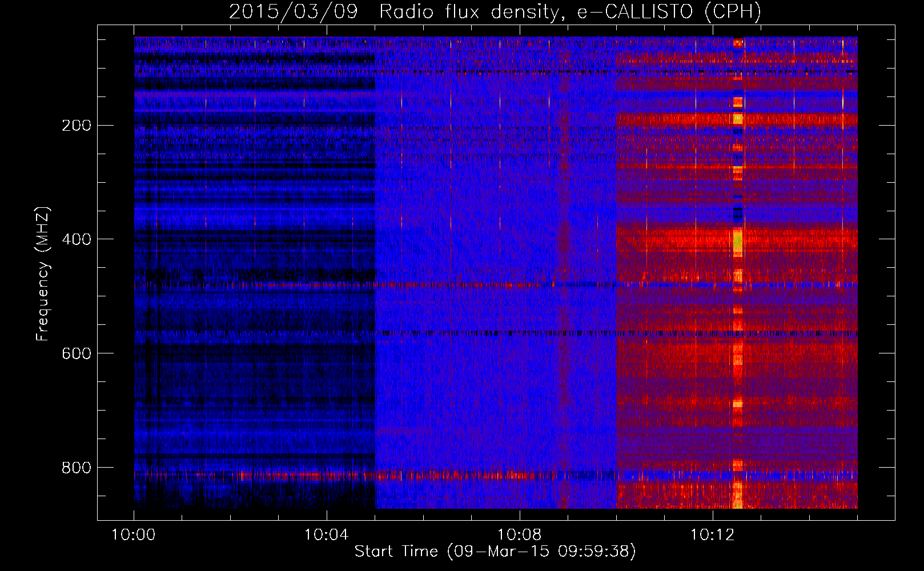Select the 'e-CALLISTO (CPH)' title text
Viewport: 924px width, 571px height.
pyautogui.click(x=669, y=12)
